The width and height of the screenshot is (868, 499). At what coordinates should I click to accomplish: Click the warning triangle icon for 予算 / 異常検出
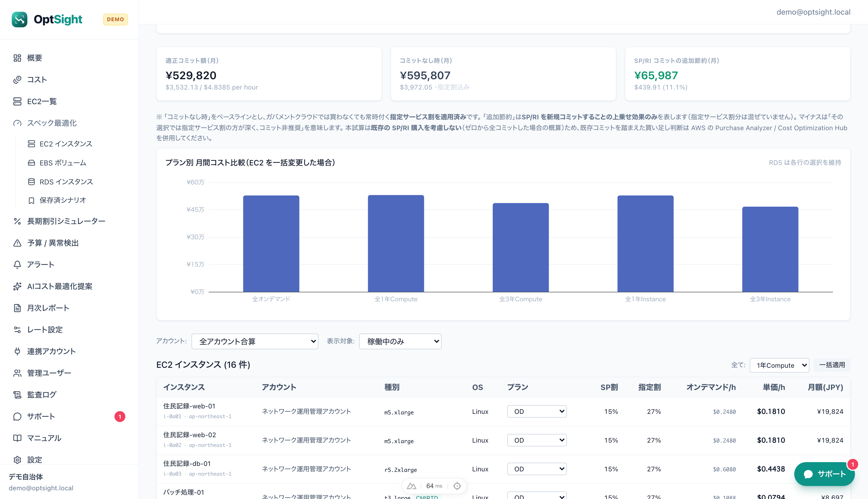click(x=17, y=243)
